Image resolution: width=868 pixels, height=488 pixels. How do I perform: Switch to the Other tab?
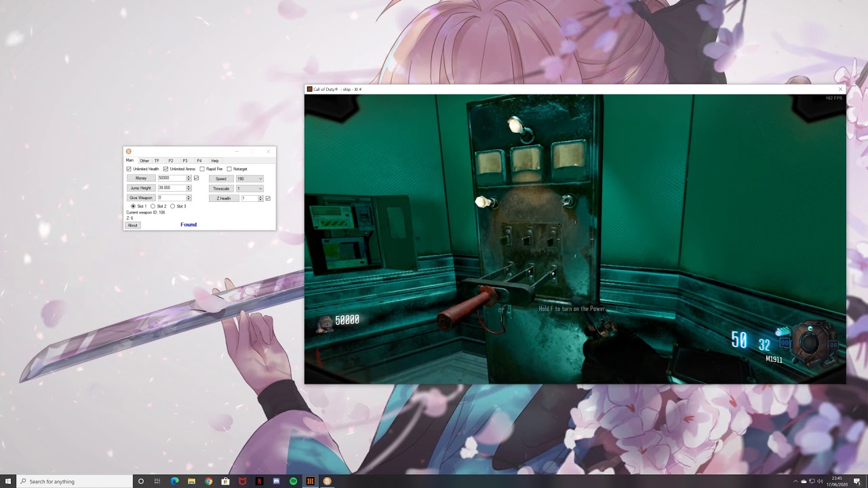[144, 161]
